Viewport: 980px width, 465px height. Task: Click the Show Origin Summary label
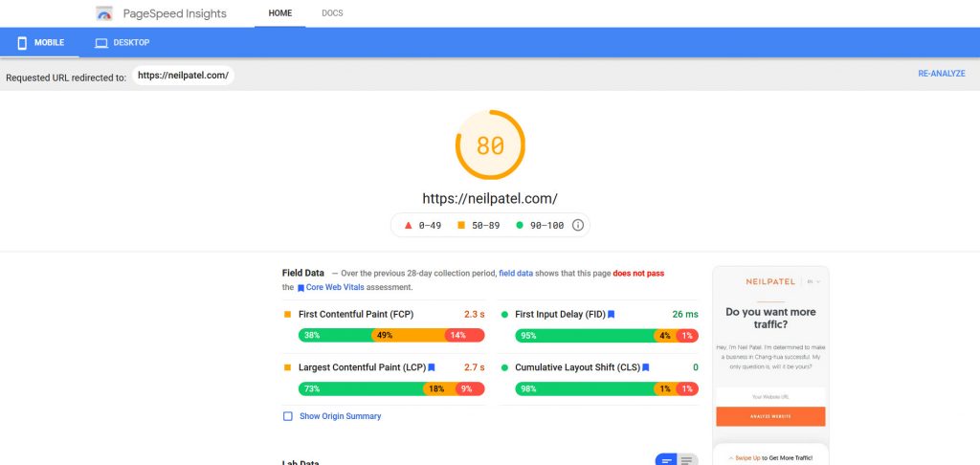340,416
